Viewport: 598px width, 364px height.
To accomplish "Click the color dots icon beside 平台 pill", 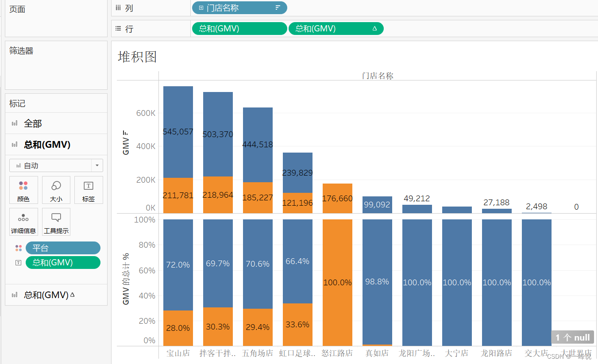I will [x=18, y=248].
